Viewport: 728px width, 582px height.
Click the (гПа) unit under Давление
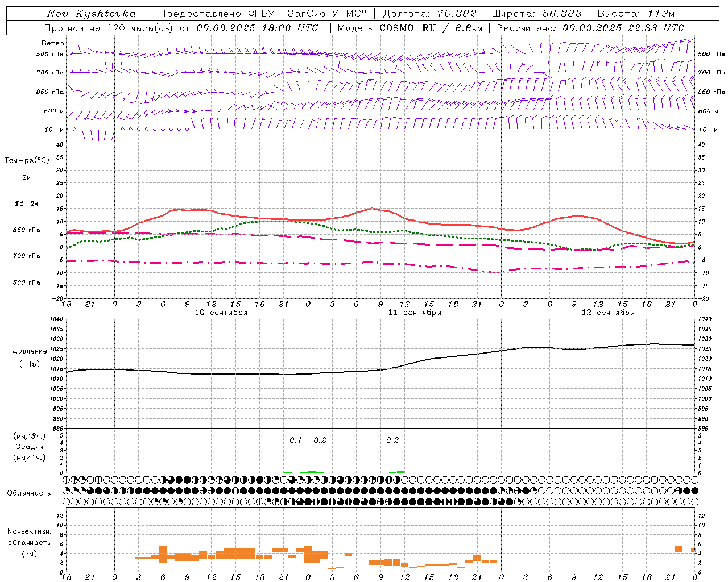pos(29,364)
